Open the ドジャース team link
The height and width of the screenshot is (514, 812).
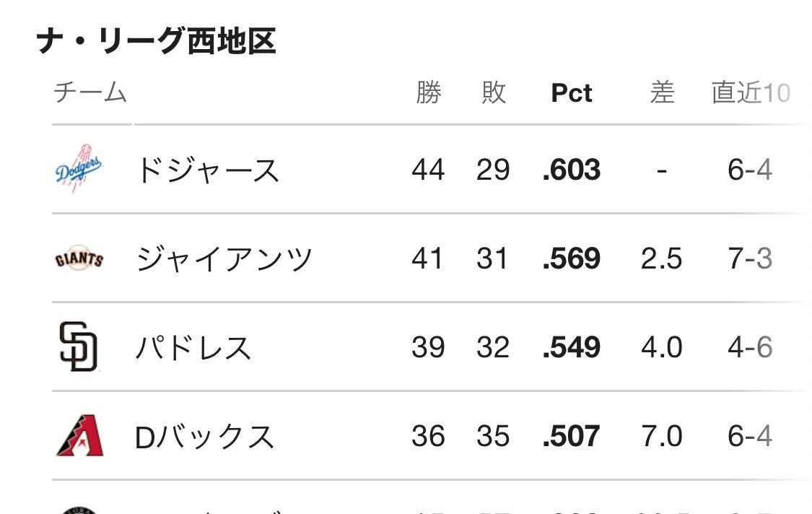pyautogui.click(x=207, y=170)
